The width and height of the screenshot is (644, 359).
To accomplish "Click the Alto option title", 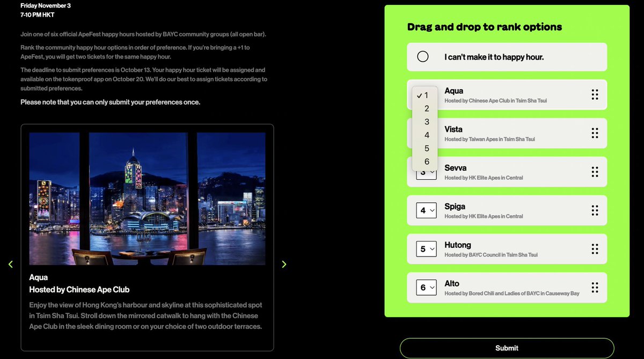I will pos(452,284).
